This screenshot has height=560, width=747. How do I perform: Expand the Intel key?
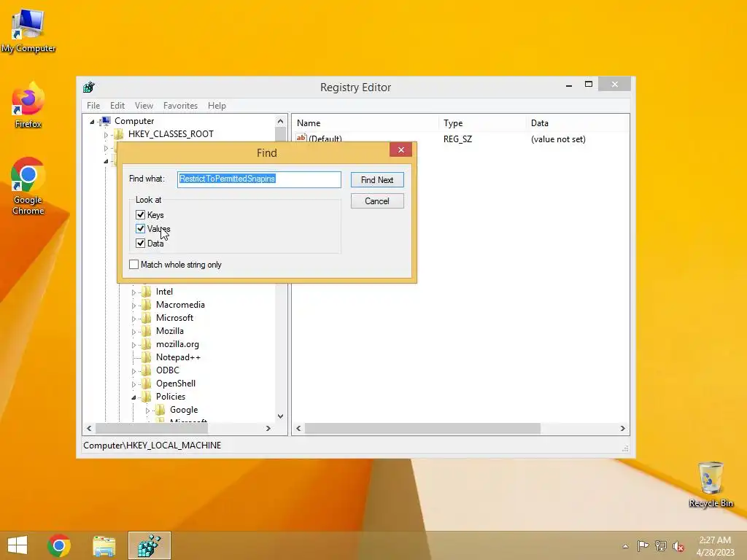pyautogui.click(x=134, y=292)
